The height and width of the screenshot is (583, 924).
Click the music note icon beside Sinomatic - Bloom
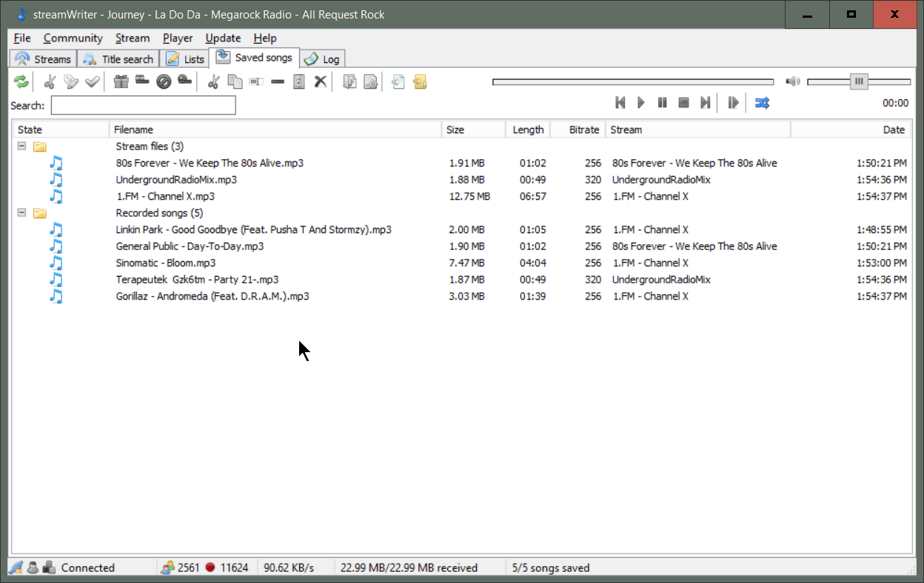click(x=56, y=263)
